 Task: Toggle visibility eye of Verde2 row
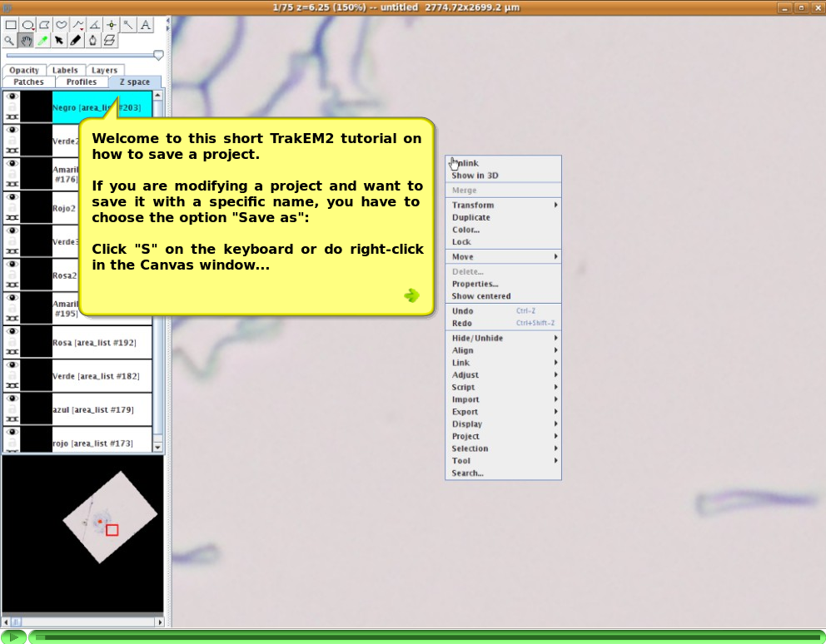(12, 130)
